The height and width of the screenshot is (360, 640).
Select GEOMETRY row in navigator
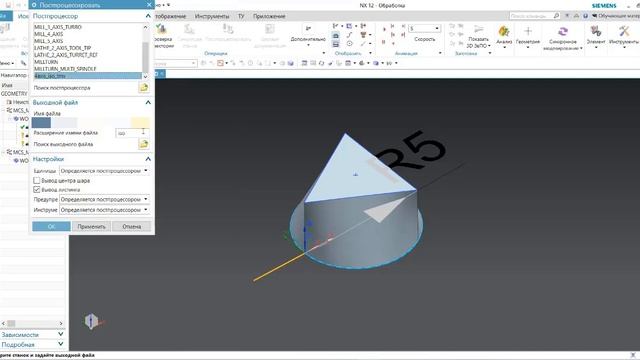[x=14, y=93]
